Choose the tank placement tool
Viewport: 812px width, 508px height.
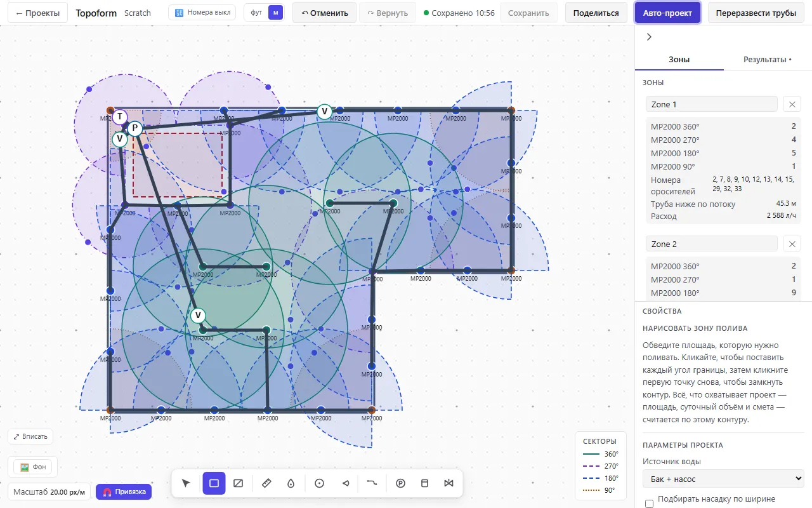click(x=425, y=483)
